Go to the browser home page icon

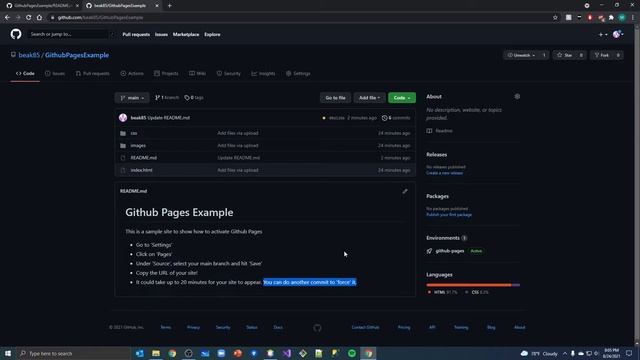[x=39, y=18]
